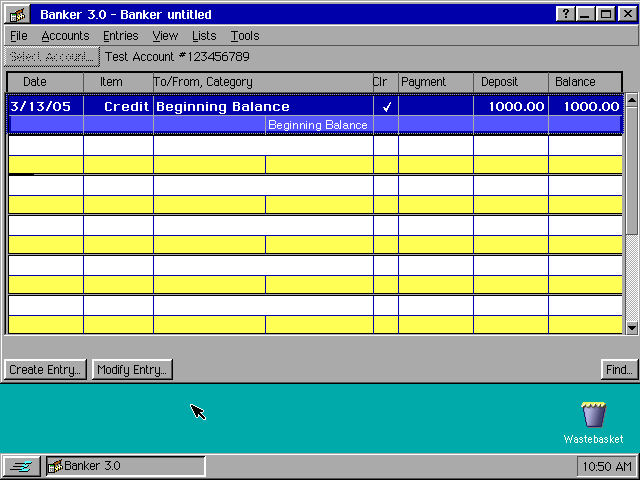Screen dimensions: 640x480
Task: Click the Balance column header
Action: coord(585,82)
